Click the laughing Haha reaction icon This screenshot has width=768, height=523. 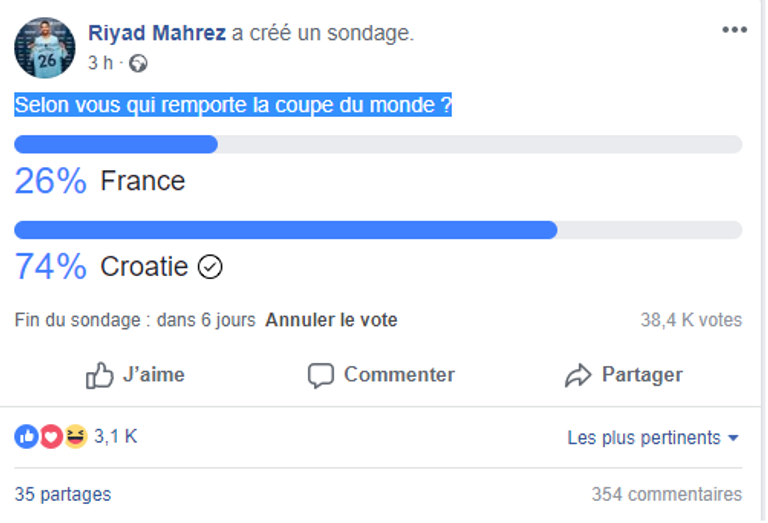(x=76, y=437)
